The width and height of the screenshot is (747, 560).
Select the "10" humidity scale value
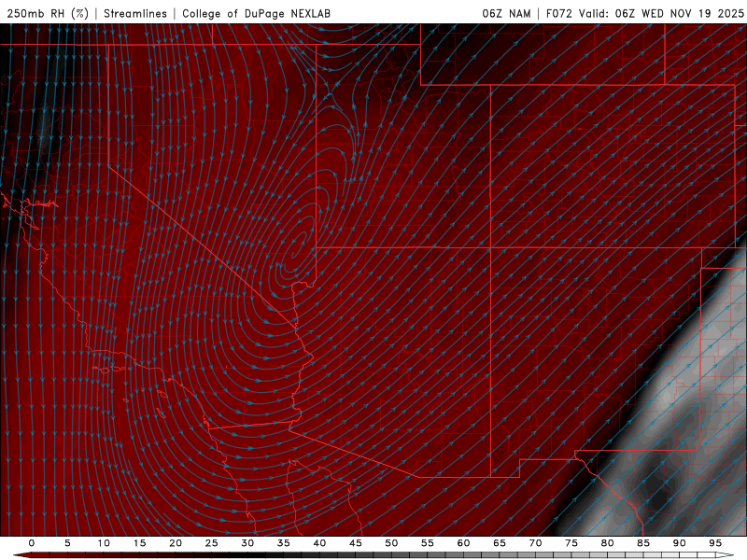pos(104,543)
